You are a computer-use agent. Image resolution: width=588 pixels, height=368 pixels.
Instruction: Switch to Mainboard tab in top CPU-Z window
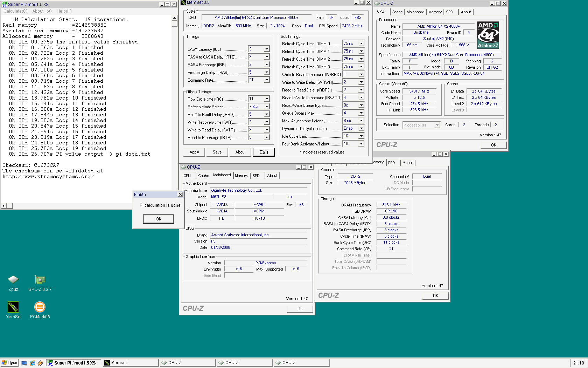(x=415, y=12)
